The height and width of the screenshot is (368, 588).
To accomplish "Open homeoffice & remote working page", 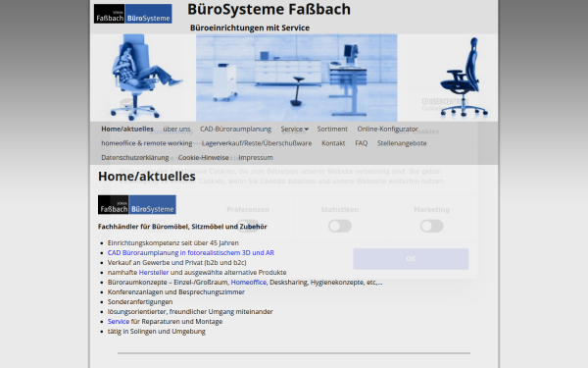I will [x=147, y=143].
